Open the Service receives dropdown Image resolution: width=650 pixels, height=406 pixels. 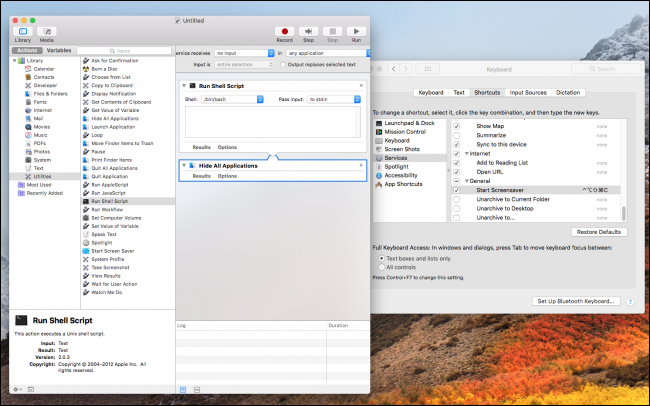244,53
